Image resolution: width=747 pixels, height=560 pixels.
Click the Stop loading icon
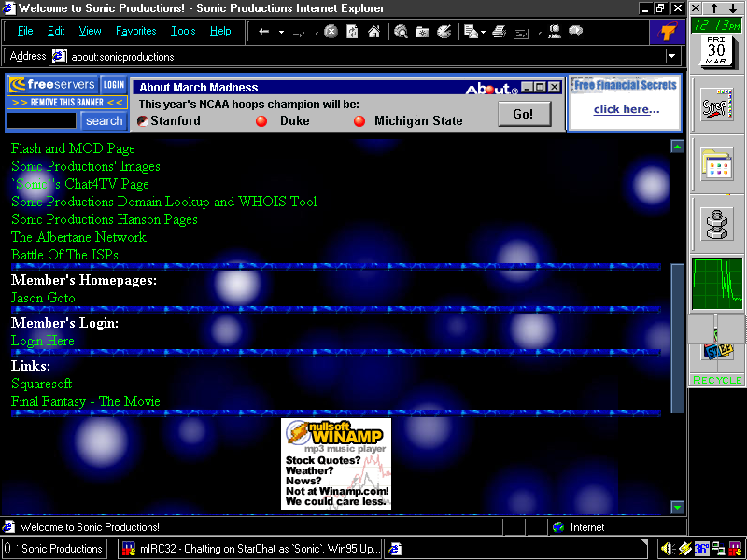click(x=331, y=31)
